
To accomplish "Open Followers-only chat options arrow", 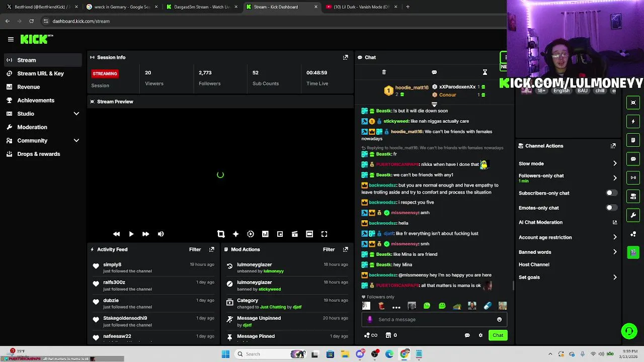I will tap(615, 178).
